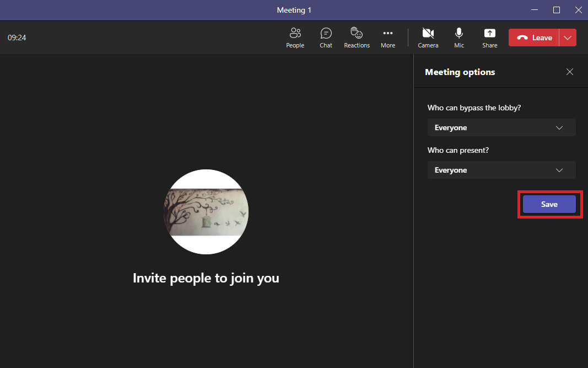Mute the Mic
The height and width of the screenshot is (368, 588).
pos(459,38)
